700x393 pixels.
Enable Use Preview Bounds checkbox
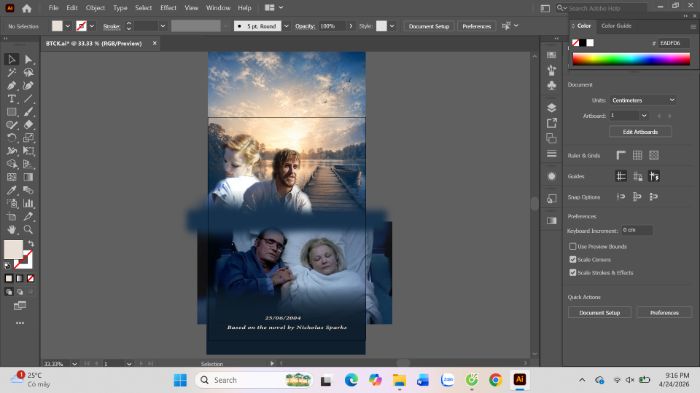pos(572,246)
